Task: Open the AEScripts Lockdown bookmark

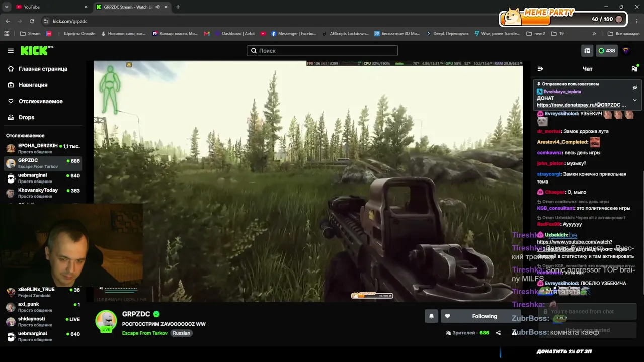Action: [345, 34]
